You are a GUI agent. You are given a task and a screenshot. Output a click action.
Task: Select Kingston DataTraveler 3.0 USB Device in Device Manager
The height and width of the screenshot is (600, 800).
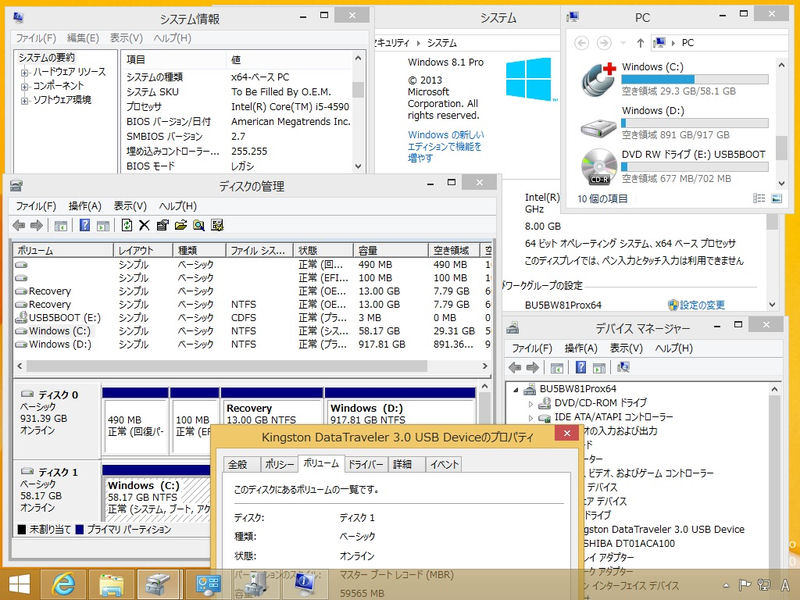click(x=663, y=530)
